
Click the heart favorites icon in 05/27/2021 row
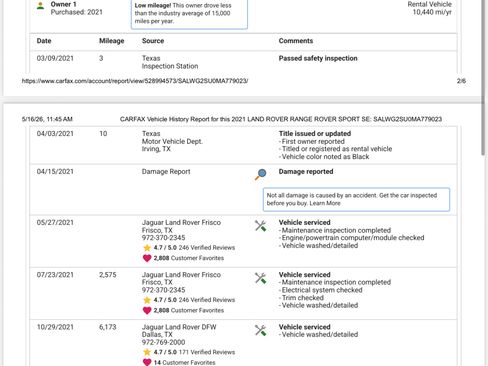tap(147, 258)
